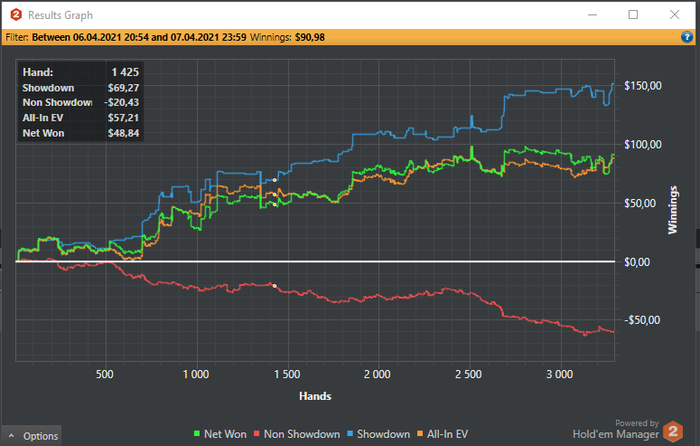Viewport: 700px width, 446px height.
Task: Toggle the Showdown legend series
Action: point(379,434)
